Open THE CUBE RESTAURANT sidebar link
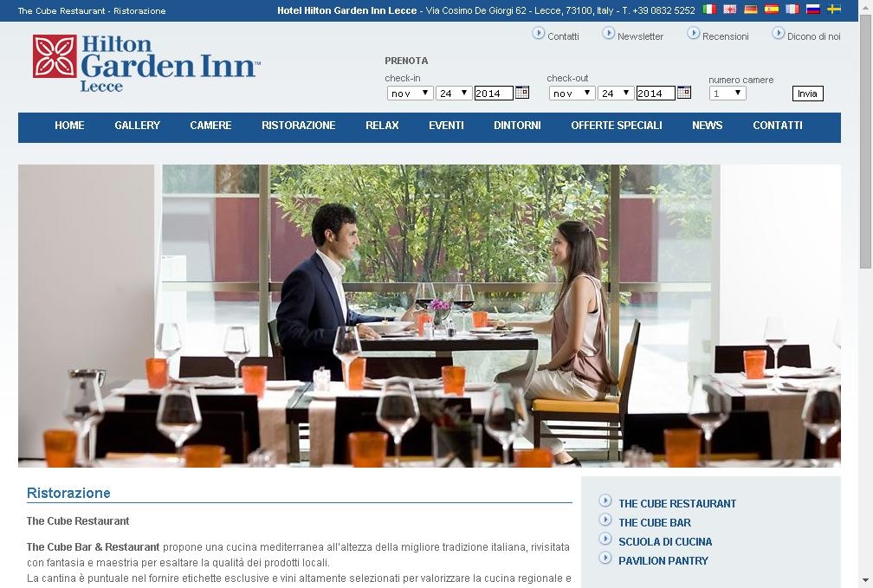Viewport: 873px width, 588px height. 677,503
